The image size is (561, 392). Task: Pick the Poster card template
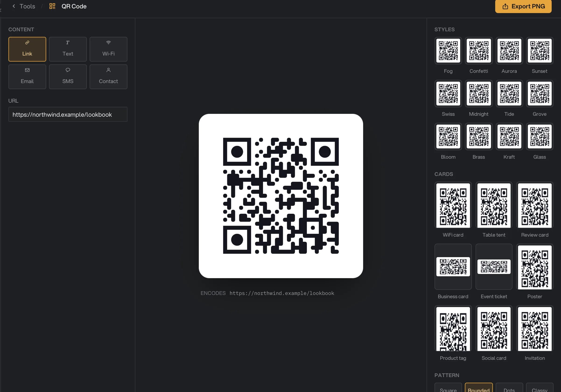coord(535,267)
